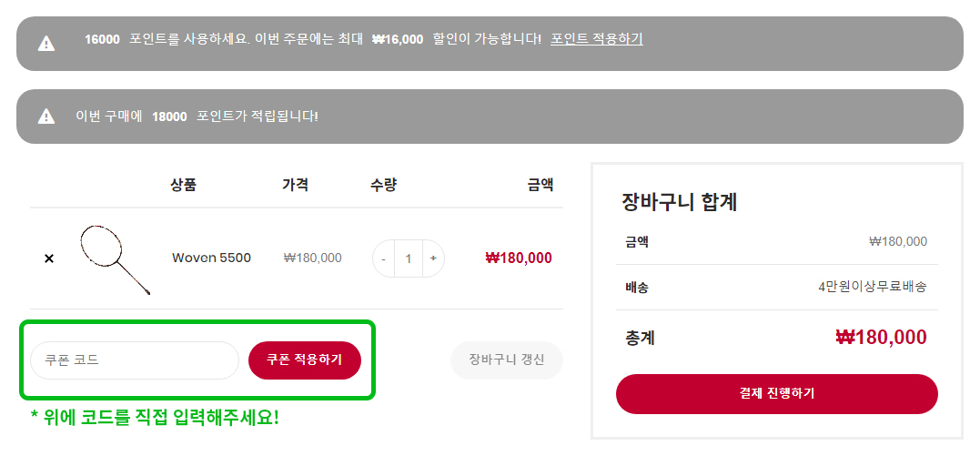
Task: Decrease quantity with the minus button
Action: coord(384,258)
